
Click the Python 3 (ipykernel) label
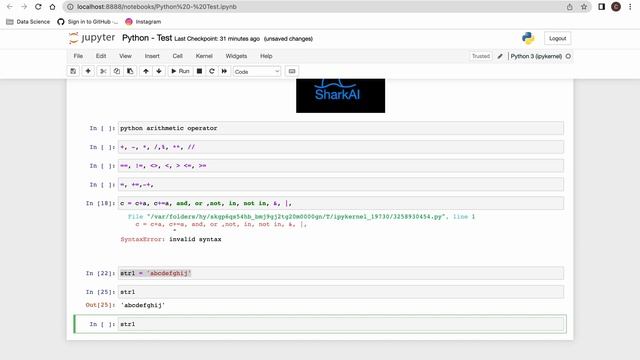coord(536,56)
